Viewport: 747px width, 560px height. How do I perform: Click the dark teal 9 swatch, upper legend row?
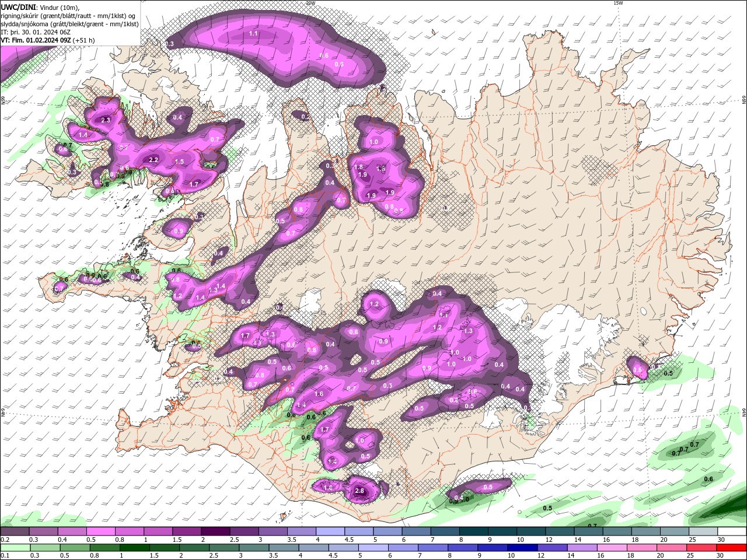coord(502,531)
